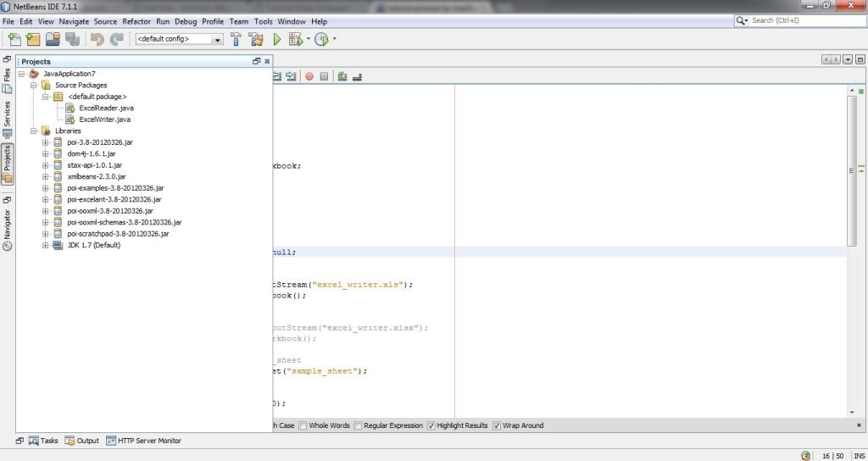
Task: Click the Open Project toolbar icon
Action: pyautogui.click(x=53, y=39)
